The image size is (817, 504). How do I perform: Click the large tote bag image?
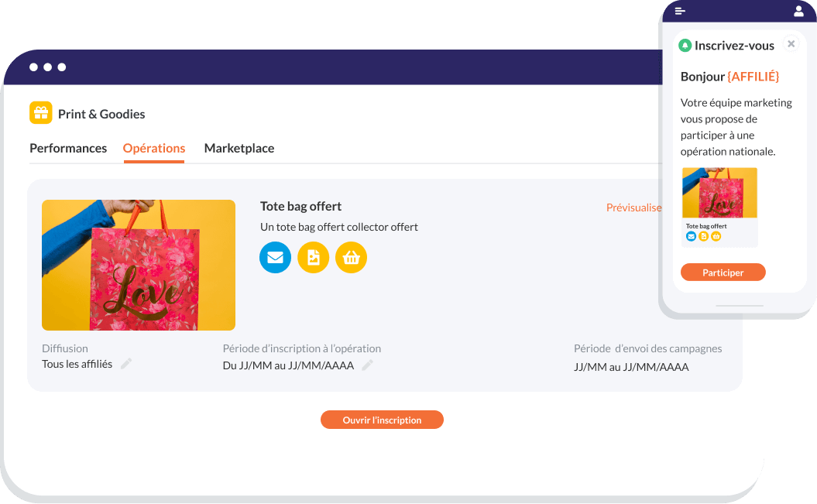pyautogui.click(x=139, y=265)
